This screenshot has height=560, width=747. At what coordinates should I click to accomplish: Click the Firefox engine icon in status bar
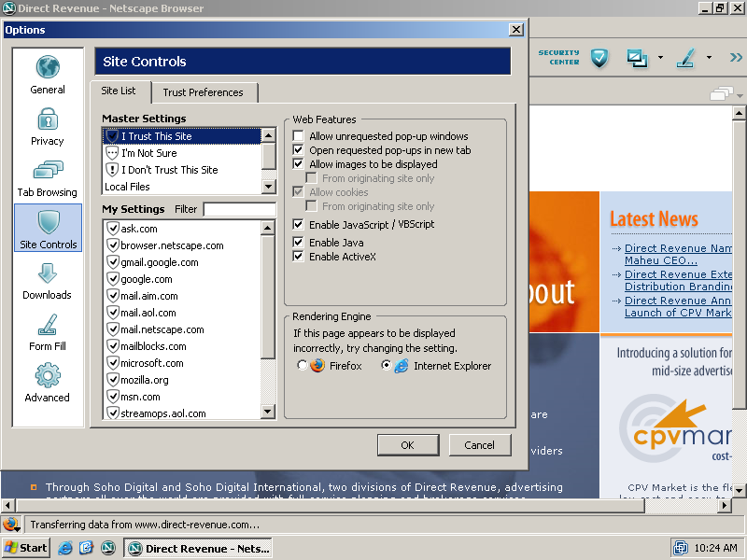[10, 525]
